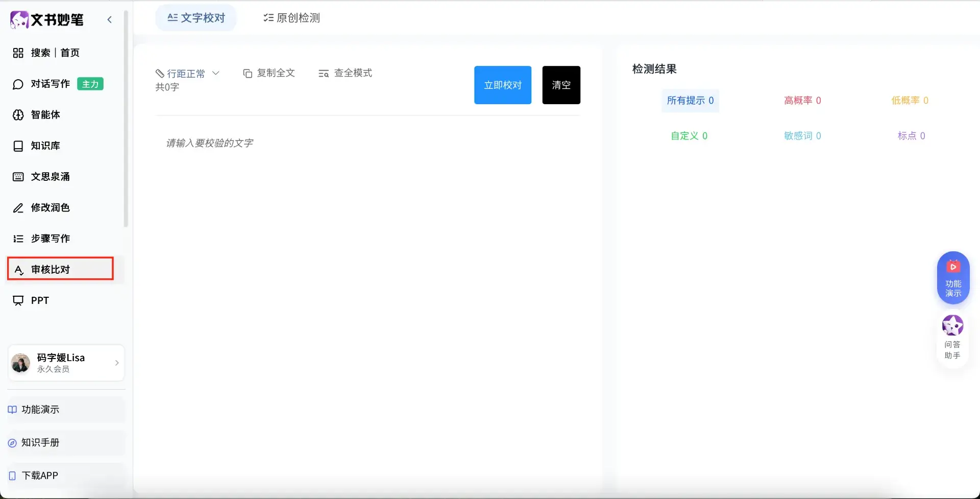Open the 知识库 book icon
Screen dimensions: 980x499
(x=18, y=146)
